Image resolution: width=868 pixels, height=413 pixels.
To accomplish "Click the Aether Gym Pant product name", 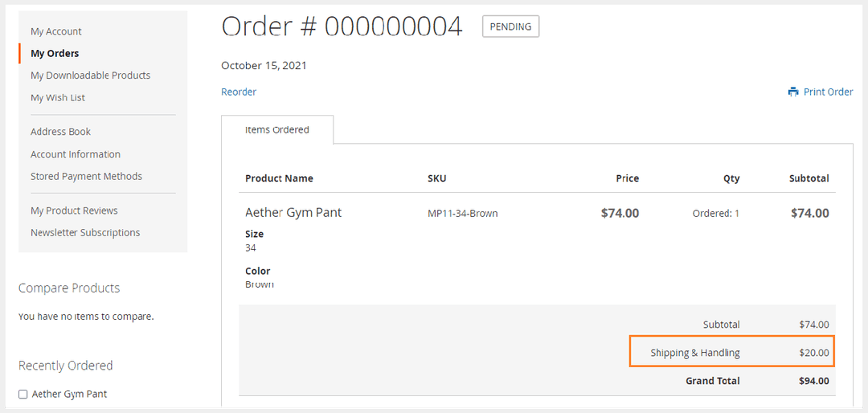I will [x=293, y=213].
